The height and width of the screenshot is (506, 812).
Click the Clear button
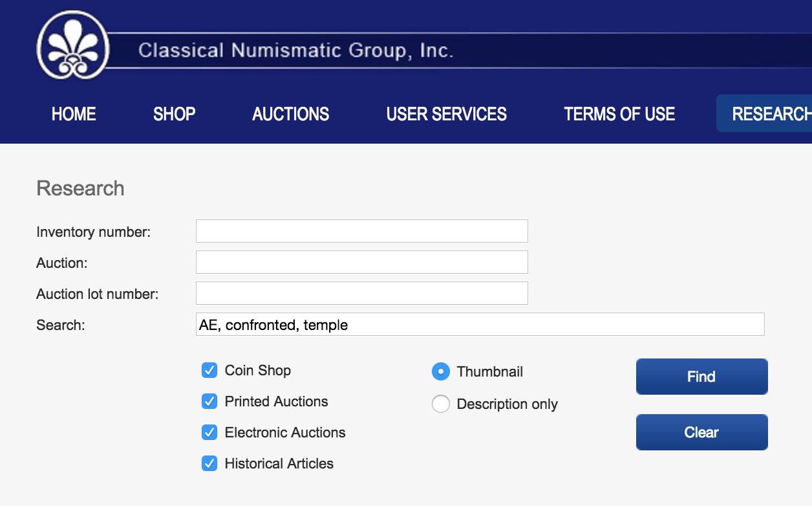coord(702,432)
